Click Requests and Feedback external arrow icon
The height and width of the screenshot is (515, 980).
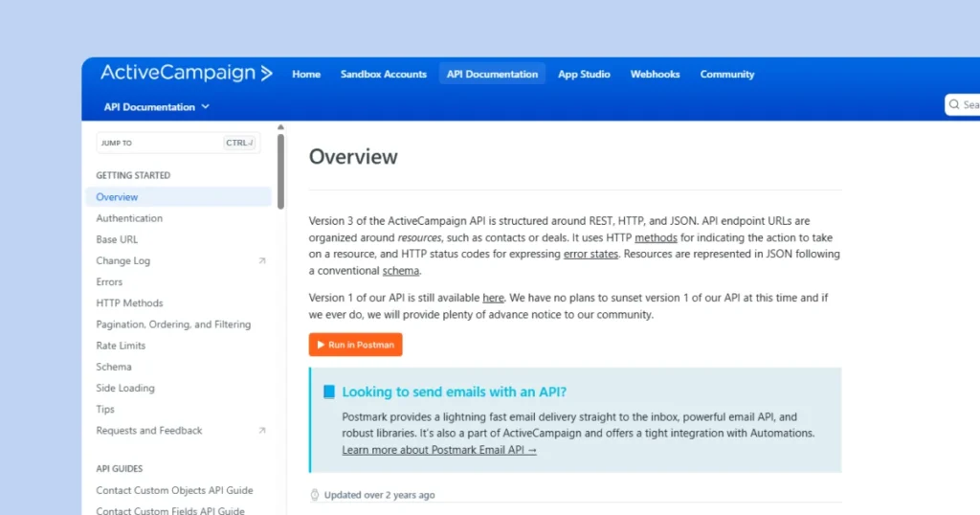click(262, 431)
